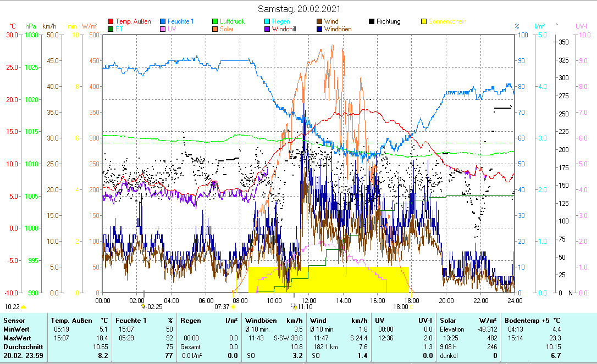Click the green Luftdruck legend square
Viewport: 597px width, 364px height.
pos(215,21)
